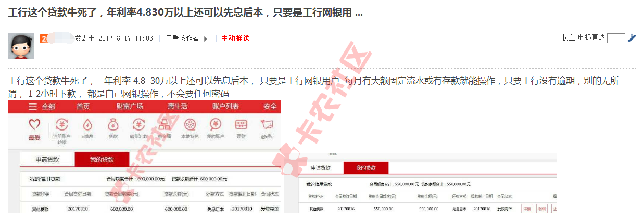Select 首页 in the red nav bar
This screenshot has height=221, width=644.
pyautogui.click(x=83, y=107)
